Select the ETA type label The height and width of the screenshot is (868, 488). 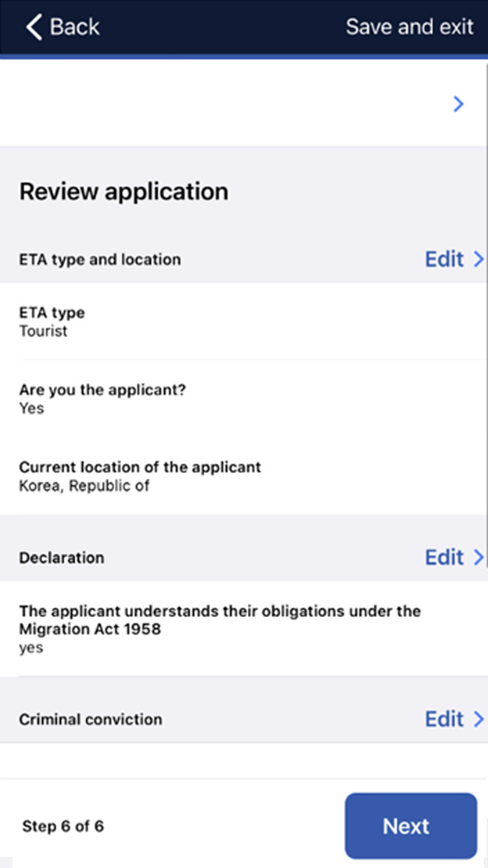pyautogui.click(x=52, y=313)
